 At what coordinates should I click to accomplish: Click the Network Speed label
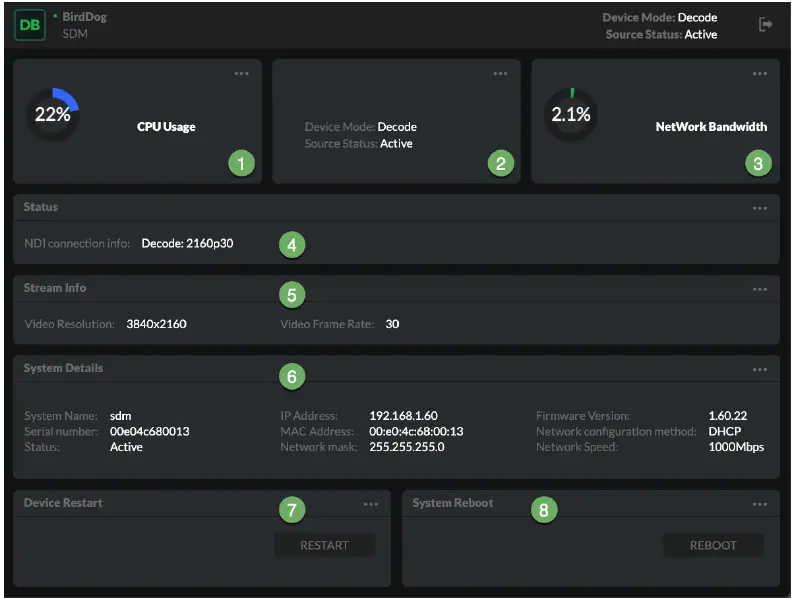pyautogui.click(x=577, y=447)
